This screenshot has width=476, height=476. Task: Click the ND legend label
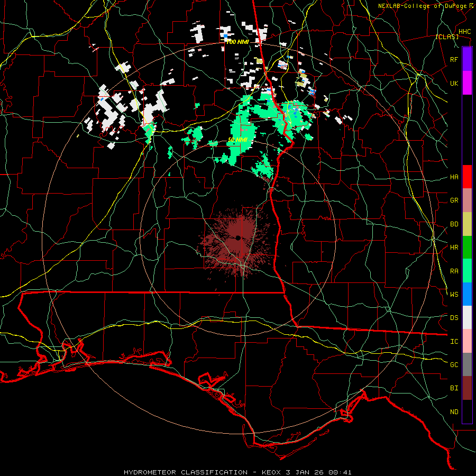(x=454, y=412)
